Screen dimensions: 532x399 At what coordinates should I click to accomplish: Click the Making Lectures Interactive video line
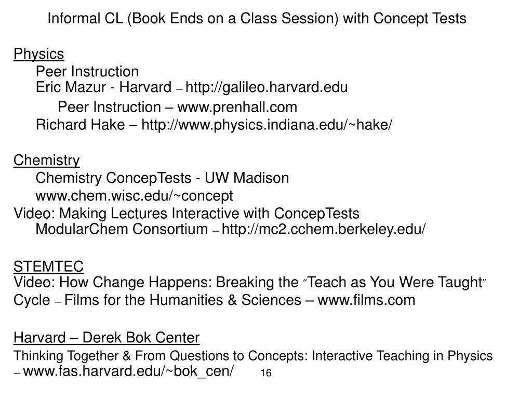[186, 214]
